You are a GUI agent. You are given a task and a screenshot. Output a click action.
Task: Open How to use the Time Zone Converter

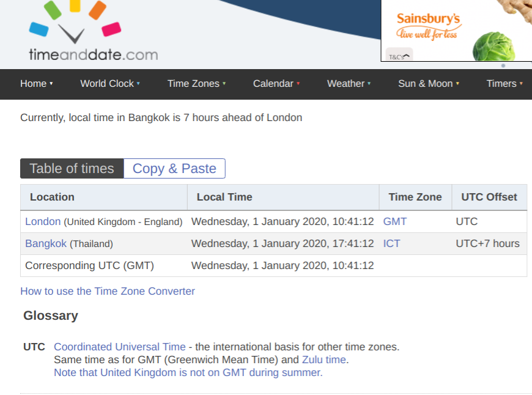(x=108, y=291)
